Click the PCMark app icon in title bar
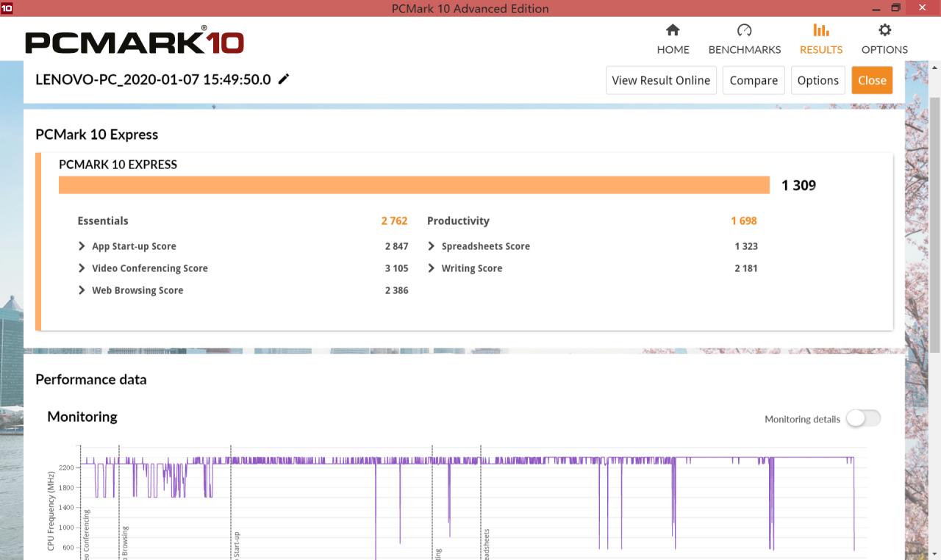The height and width of the screenshot is (560, 941). click(x=7, y=8)
